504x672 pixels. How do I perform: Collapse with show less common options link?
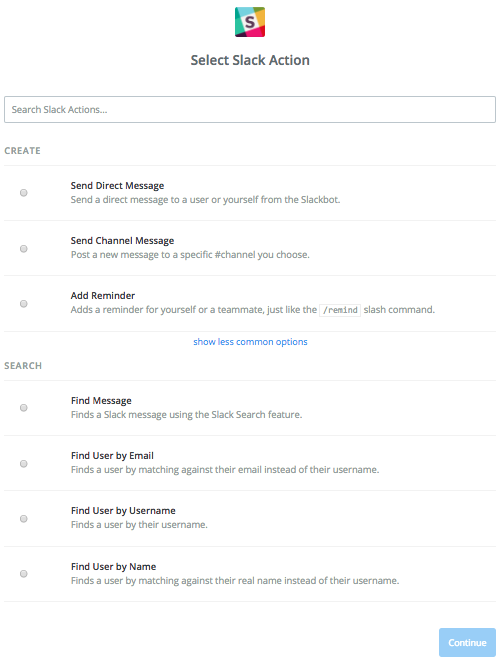tap(250, 342)
